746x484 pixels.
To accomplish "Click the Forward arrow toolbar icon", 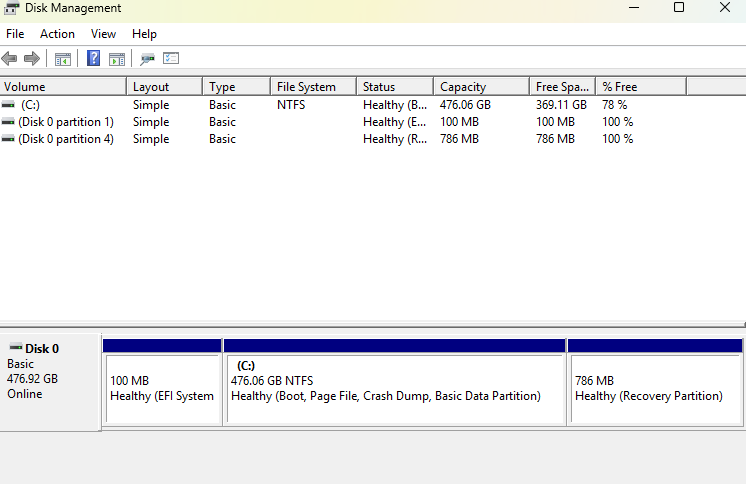I will (x=31, y=59).
